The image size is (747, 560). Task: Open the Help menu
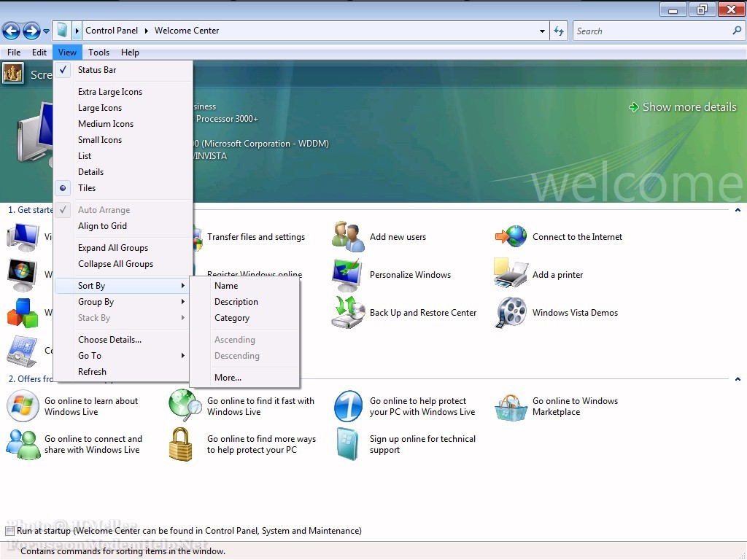pyautogui.click(x=130, y=52)
